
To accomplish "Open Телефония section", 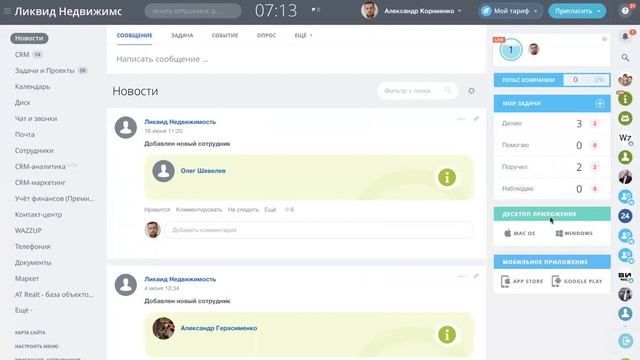I will click(33, 247).
